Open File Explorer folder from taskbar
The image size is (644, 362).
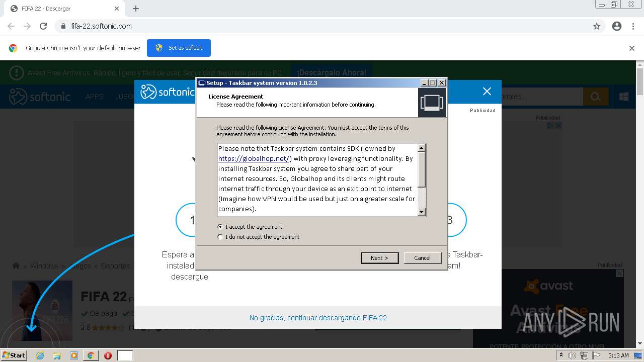(x=57, y=355)
